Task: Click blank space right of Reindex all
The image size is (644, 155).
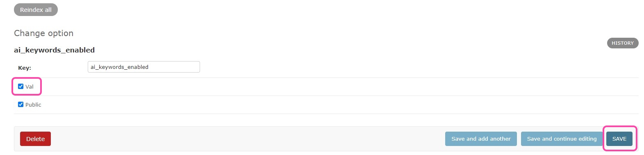Action: tap(328, 10)
